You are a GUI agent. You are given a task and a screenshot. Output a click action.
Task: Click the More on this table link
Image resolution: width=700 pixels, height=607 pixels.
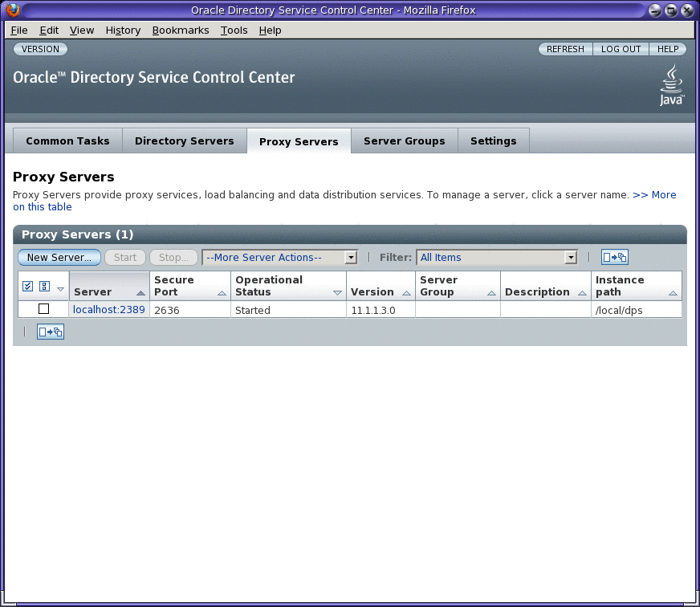tap(344, 201)
